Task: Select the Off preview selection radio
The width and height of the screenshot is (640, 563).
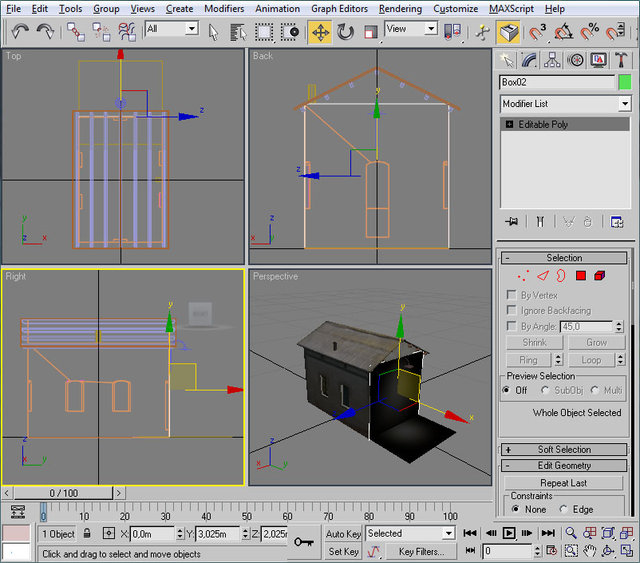Action: [507, 390]
